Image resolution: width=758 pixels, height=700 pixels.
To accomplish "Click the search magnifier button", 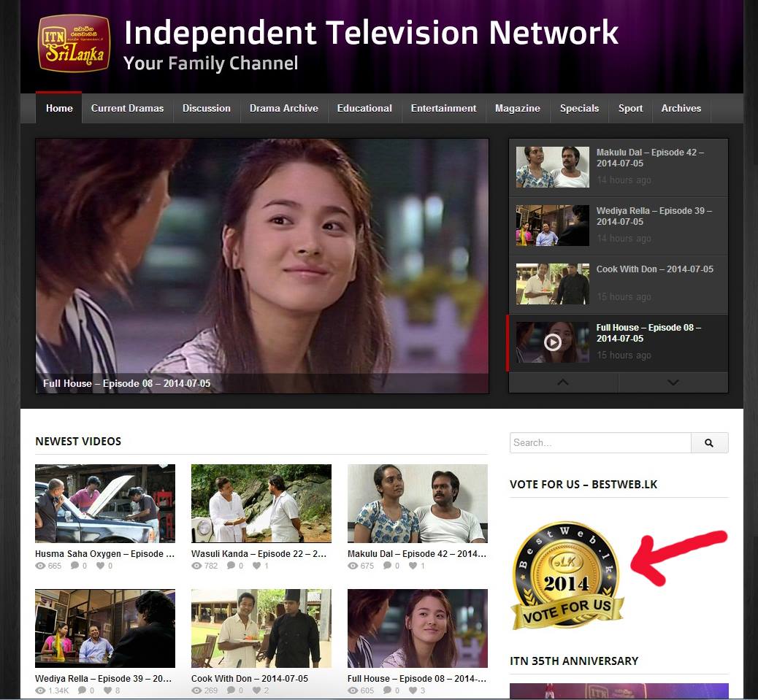I will pyautogui.click(x=709, y=442).
